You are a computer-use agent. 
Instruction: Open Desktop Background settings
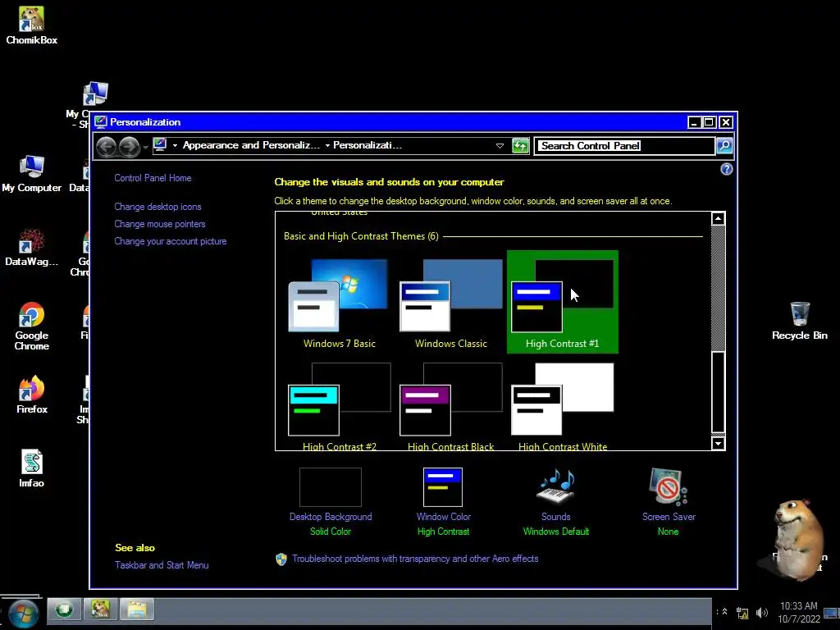(x=330, y=502)
